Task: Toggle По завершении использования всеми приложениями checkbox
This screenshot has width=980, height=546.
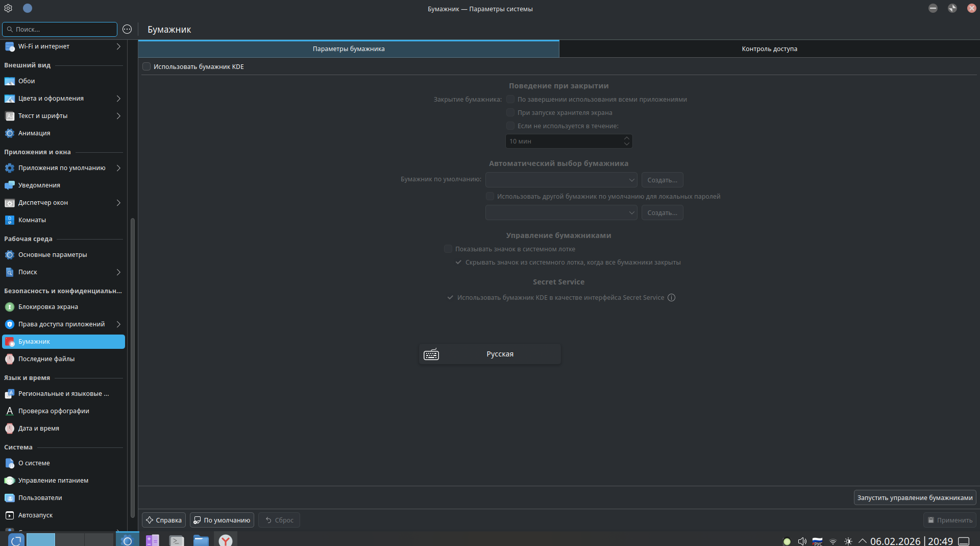Action: (510, 100)
